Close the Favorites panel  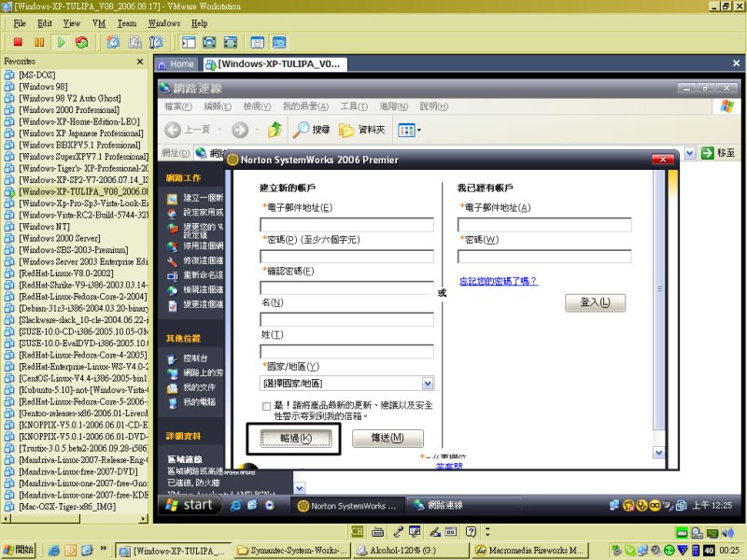click(140, 62)
